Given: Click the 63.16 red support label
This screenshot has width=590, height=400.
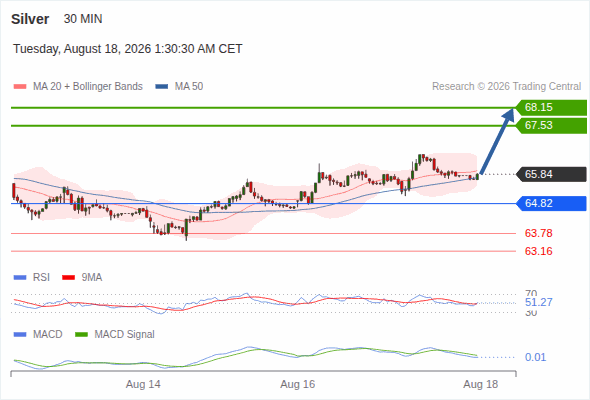Looking at the screenshot, I should (x=538, y=251).
